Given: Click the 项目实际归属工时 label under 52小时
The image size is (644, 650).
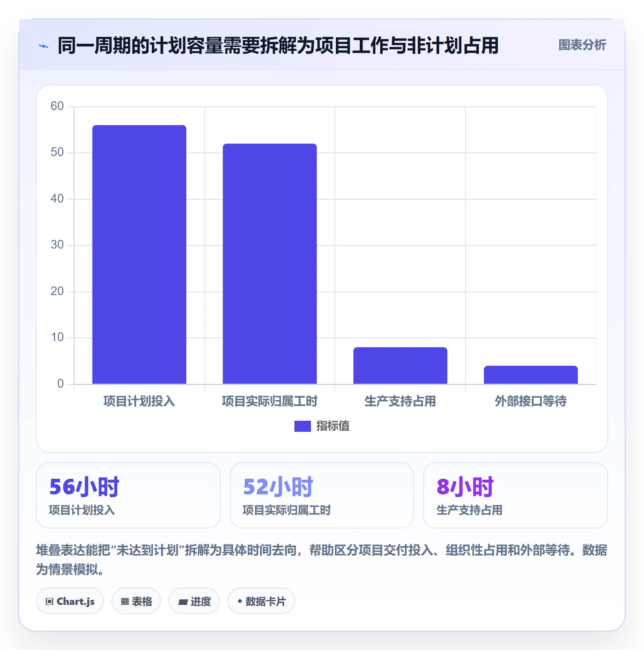Looking at the screenshot, I should click(x=287, y=510).
